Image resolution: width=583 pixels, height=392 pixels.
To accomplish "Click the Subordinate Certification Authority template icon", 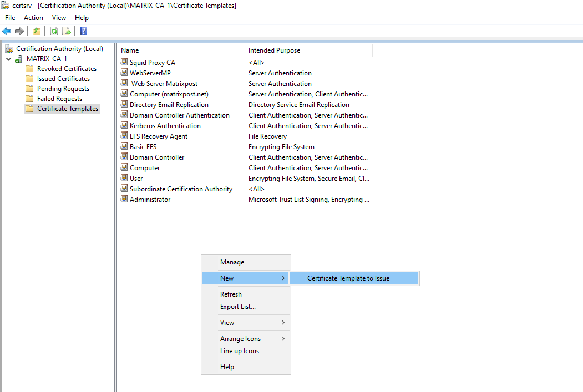I will coord(124,189).
